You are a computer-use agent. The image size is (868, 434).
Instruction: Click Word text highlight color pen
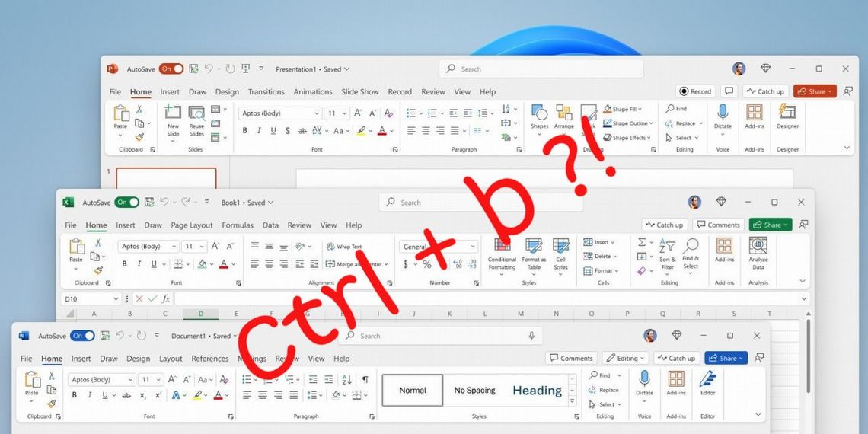pyautogui.click(x=197, y=395)
